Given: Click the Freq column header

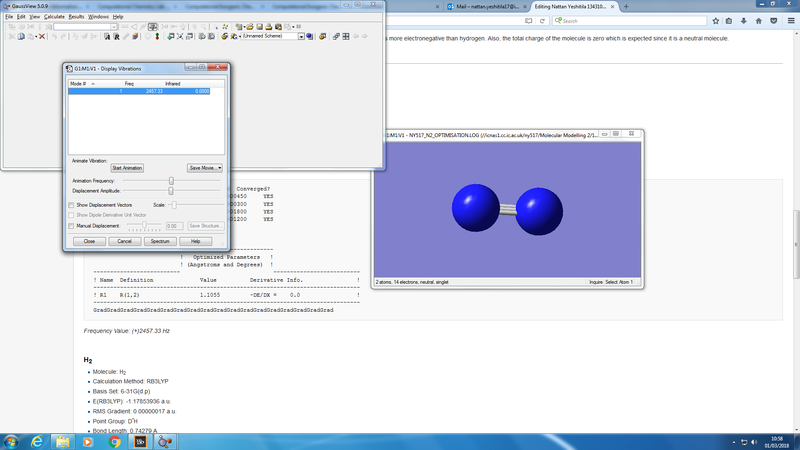Looking at the screenshot, I should [129, 84].
